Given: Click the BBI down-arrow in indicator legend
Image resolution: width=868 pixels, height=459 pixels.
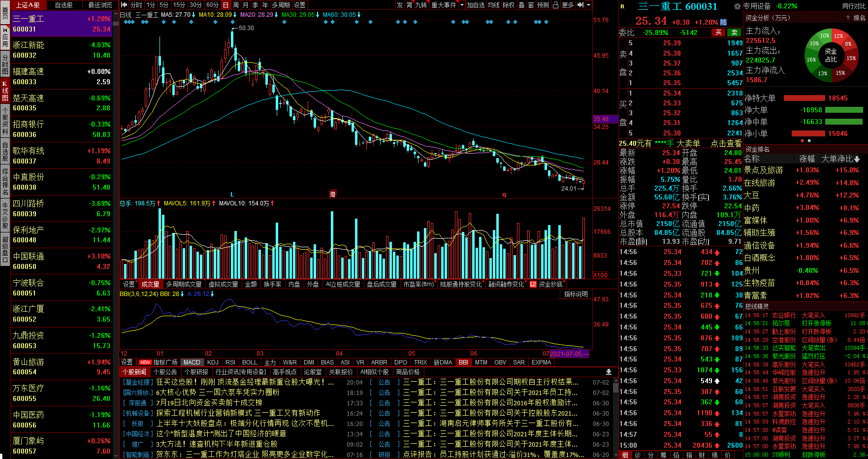Looking at the screenshot, I should (x=182, y=294).
